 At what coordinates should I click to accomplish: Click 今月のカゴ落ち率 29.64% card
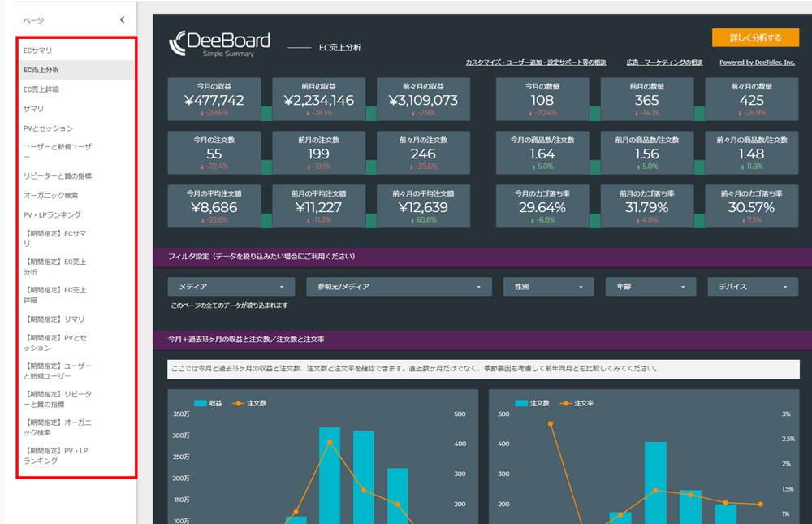pyautogui.click(x=542, y=206)
